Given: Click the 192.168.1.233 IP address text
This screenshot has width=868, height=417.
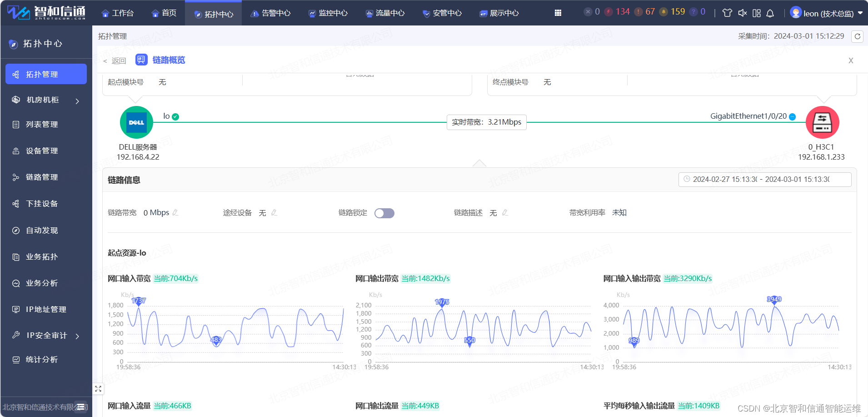Looking at the screenshot, I should 821,157.
